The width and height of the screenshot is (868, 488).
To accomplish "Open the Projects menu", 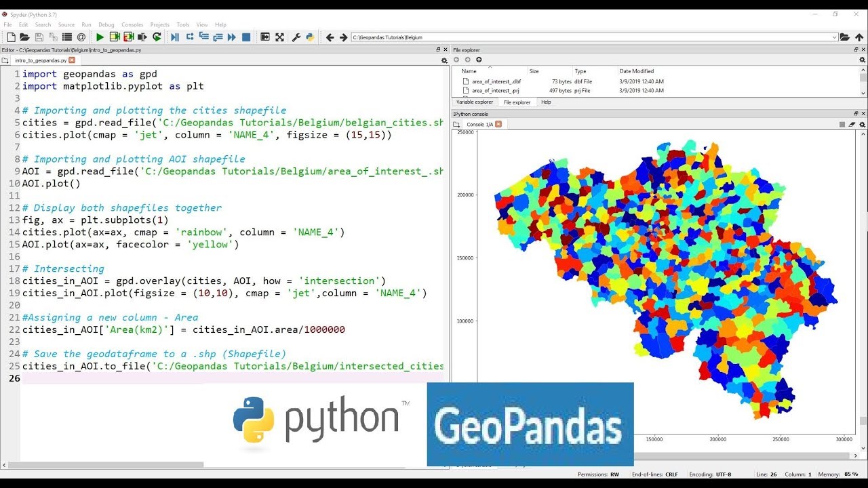I will tap(160, 25).
